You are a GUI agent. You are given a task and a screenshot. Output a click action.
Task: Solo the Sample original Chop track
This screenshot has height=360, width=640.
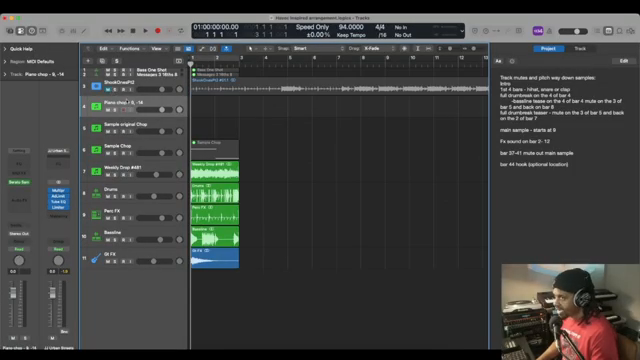coord(115,131)
